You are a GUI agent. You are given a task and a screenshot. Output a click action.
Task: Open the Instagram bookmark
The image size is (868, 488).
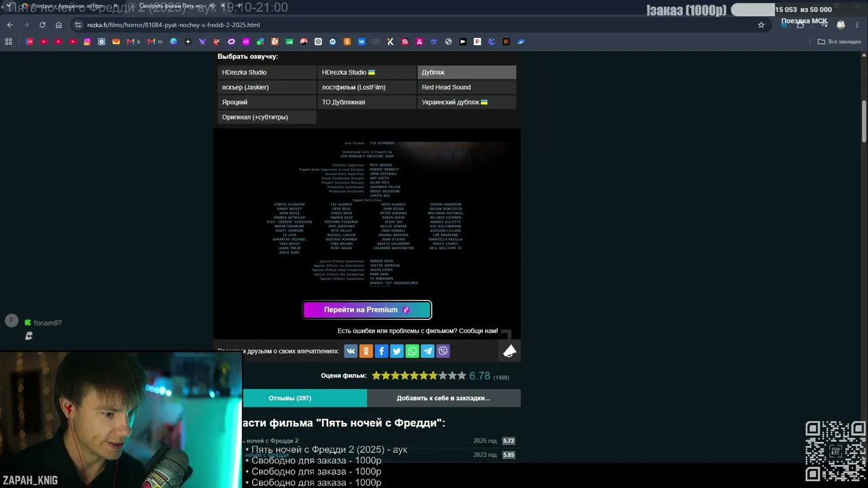87,41
